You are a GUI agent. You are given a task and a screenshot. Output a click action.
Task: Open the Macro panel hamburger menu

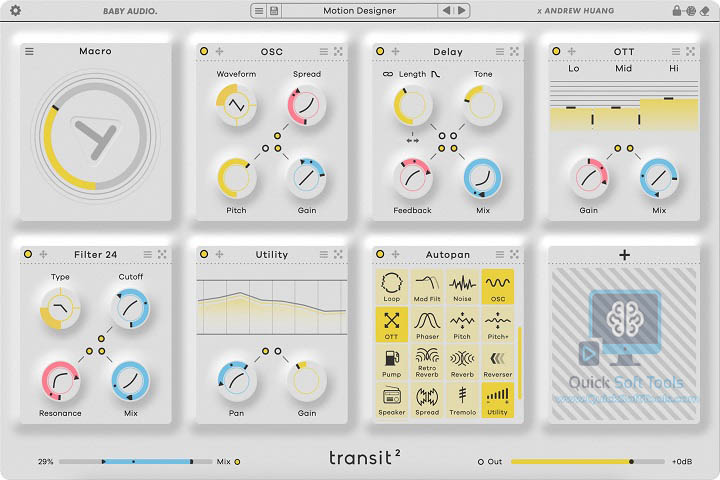[x=29, y=51]
